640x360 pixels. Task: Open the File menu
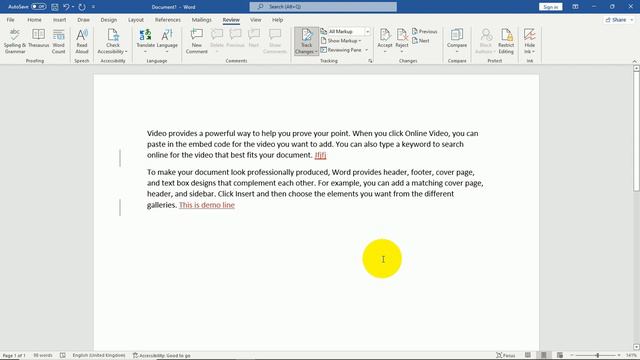[x=10, y=20]
